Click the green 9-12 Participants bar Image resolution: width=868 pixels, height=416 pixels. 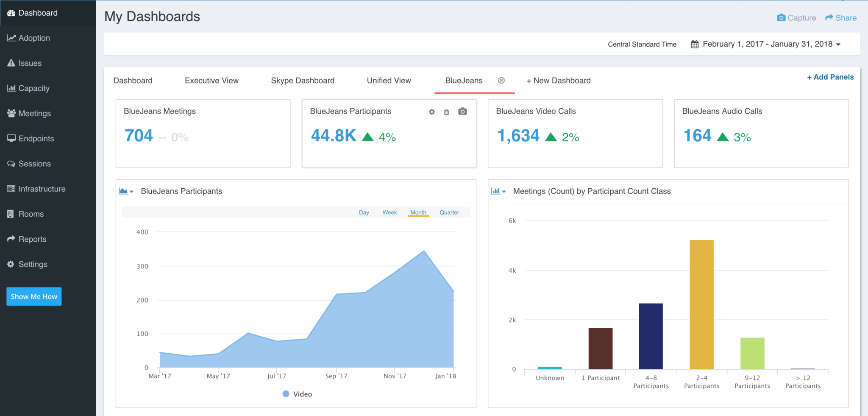[752, 353]
